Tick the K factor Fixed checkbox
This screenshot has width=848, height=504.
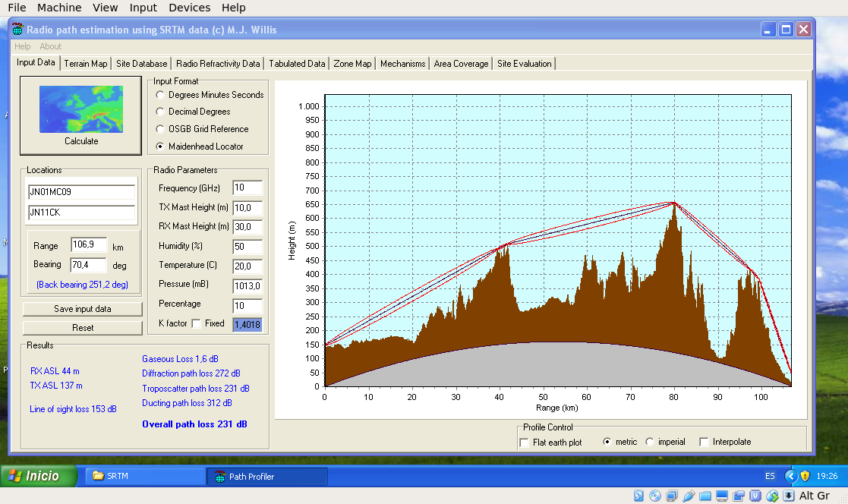[197, 324]
